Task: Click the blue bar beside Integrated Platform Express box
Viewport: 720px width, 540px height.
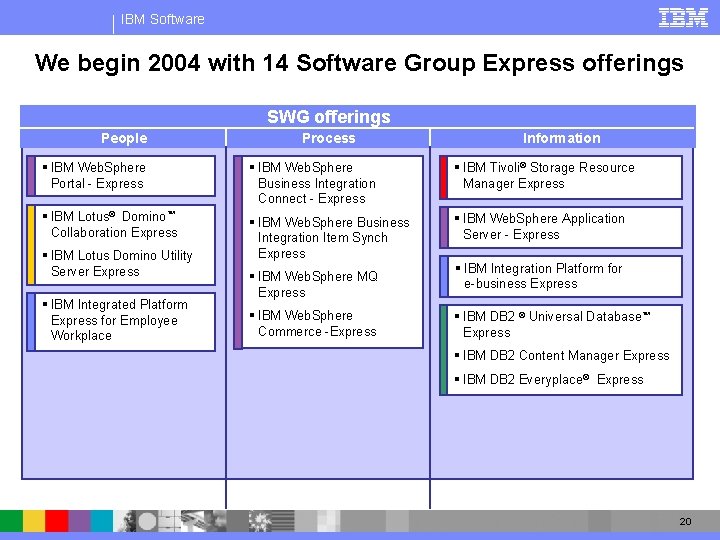Action: pos(31,322)
